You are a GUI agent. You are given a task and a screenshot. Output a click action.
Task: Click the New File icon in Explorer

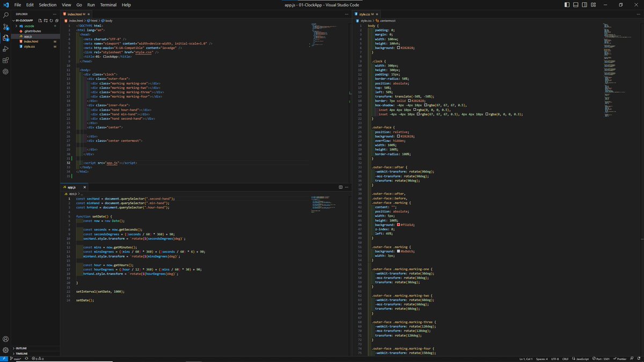click(40, 20)
